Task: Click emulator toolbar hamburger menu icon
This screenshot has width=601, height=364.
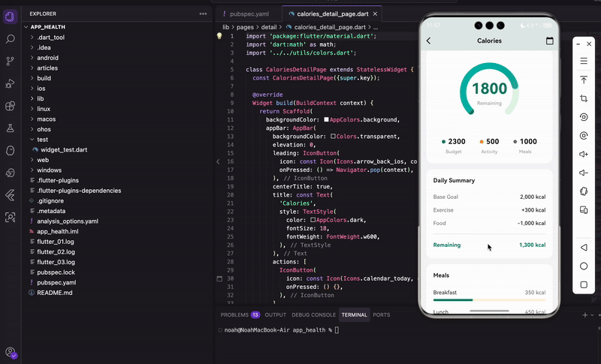Action: click(x=584, y=61)
